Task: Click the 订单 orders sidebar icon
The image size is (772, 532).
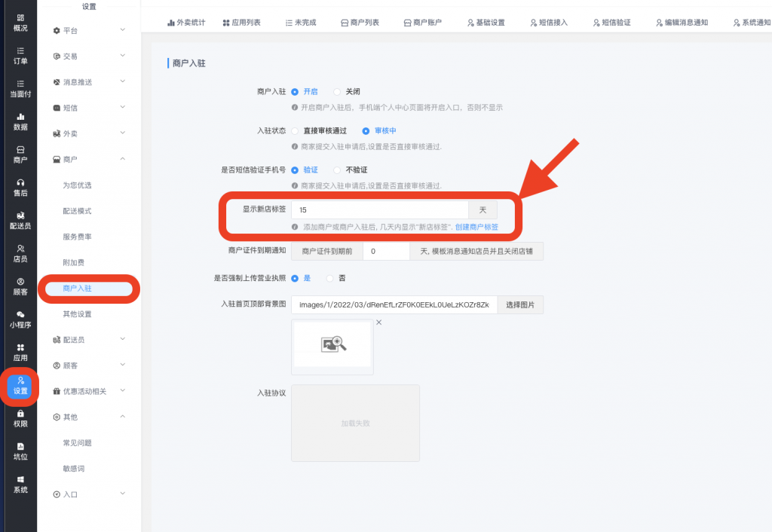Action: 20,55
